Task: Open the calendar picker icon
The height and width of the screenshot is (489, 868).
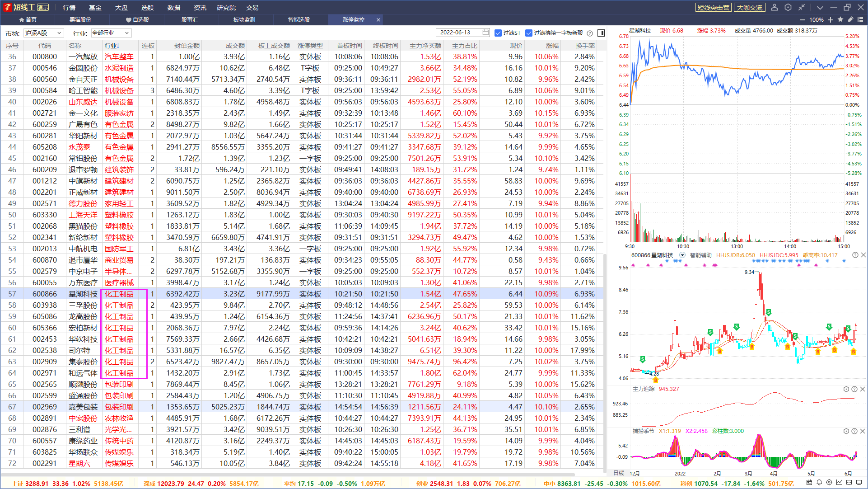Action: 486,33
